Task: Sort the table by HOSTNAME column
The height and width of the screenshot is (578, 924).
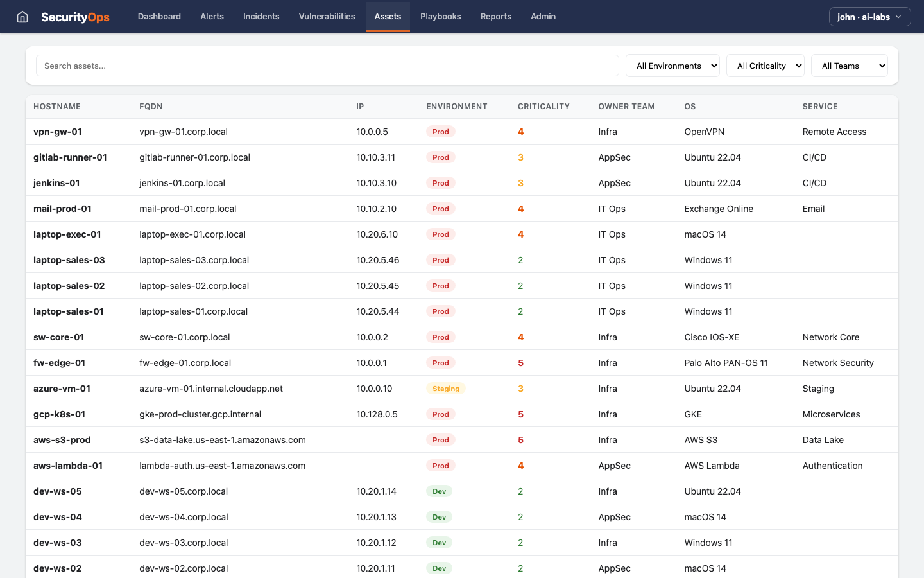Action: click(x=58, y=106)
